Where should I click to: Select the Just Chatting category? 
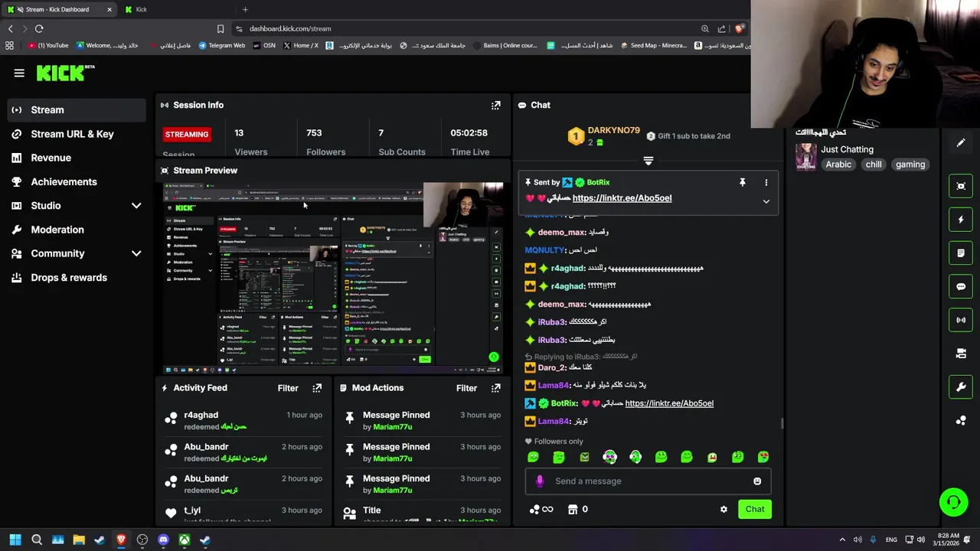pos(847,150)
